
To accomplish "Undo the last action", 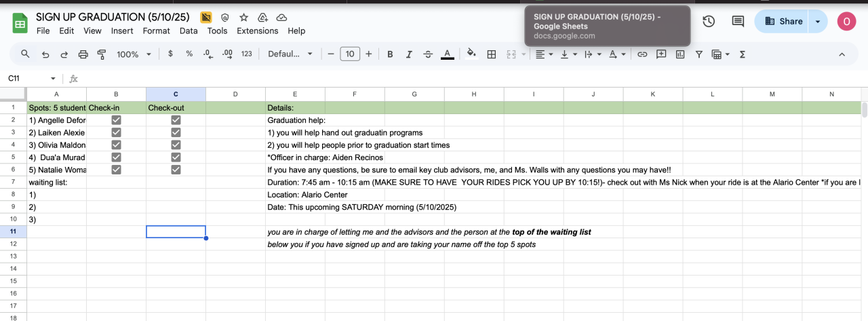I will pos(45,54).
